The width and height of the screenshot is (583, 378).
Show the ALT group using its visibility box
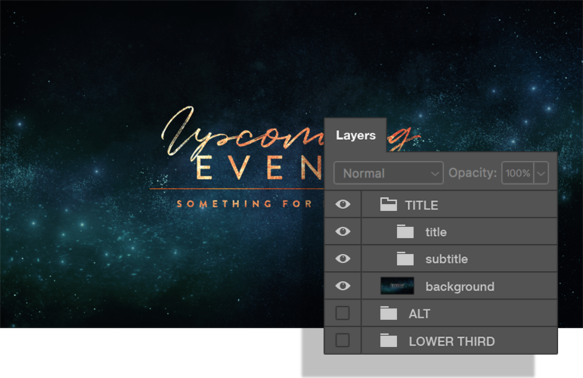[x=342, y=313]
